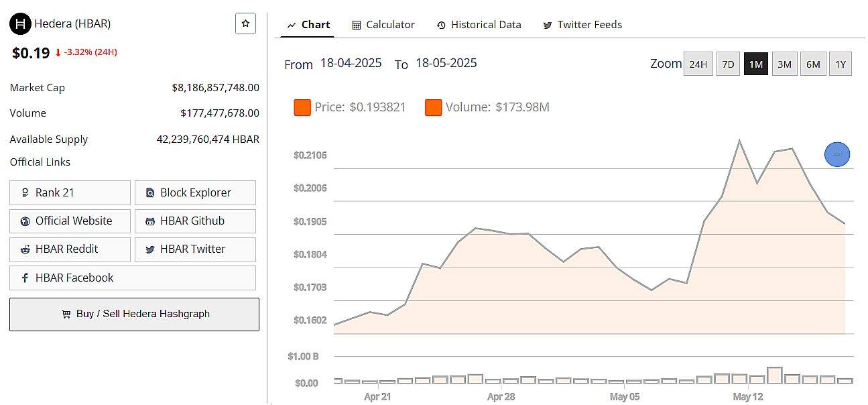Click the blue round minus button on chart

(836, 155)
